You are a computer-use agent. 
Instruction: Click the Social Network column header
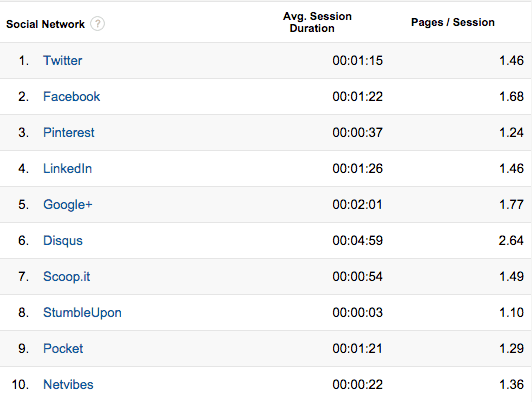[45, 24]
